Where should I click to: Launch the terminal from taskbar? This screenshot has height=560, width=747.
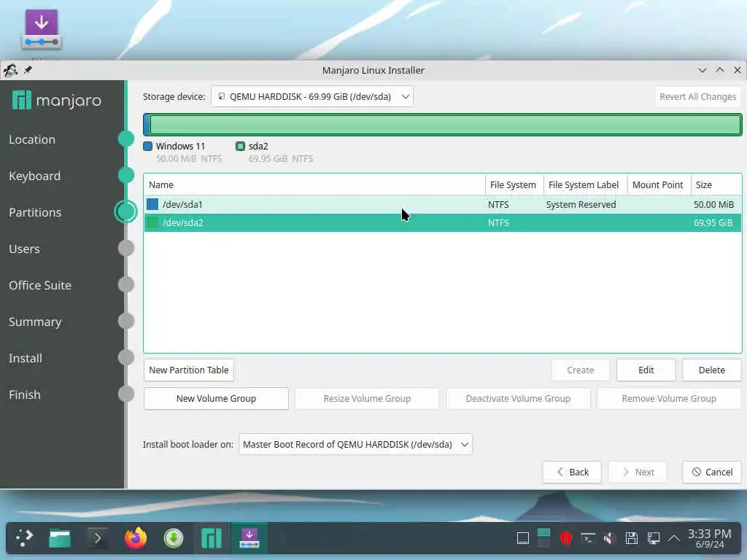click(x=97, y=539)
